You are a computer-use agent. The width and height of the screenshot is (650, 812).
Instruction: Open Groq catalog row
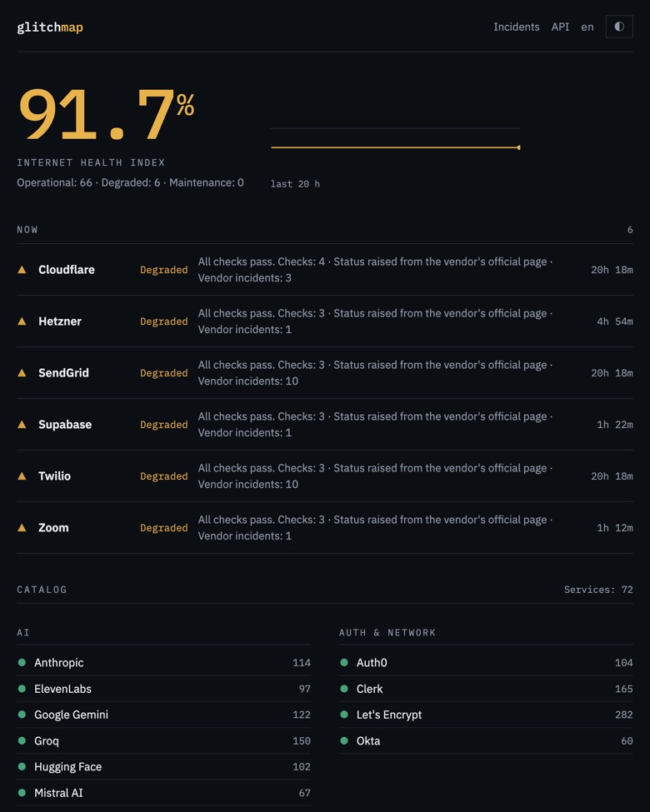(x=164, y=740)
